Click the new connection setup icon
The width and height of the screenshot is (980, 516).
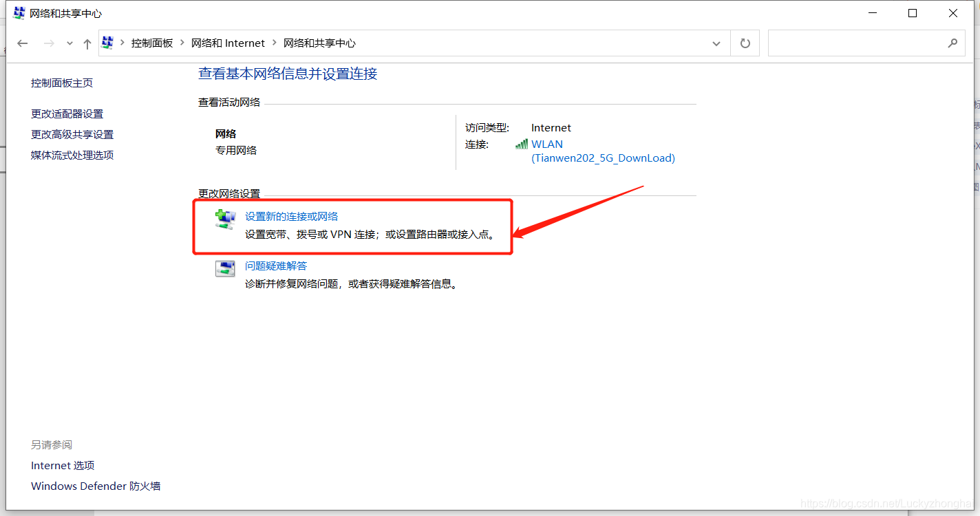pyautogui.click(x=225, y=219)
